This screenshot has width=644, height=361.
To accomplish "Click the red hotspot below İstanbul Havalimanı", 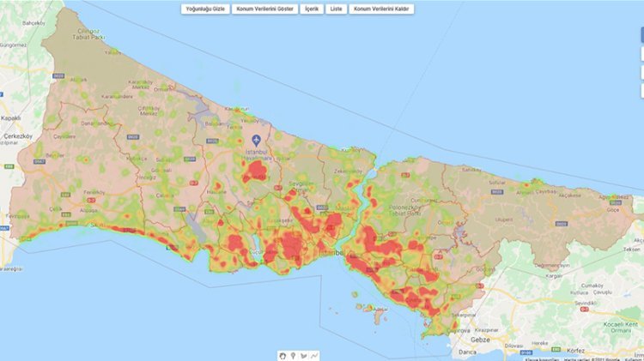I will coord(257,170).
